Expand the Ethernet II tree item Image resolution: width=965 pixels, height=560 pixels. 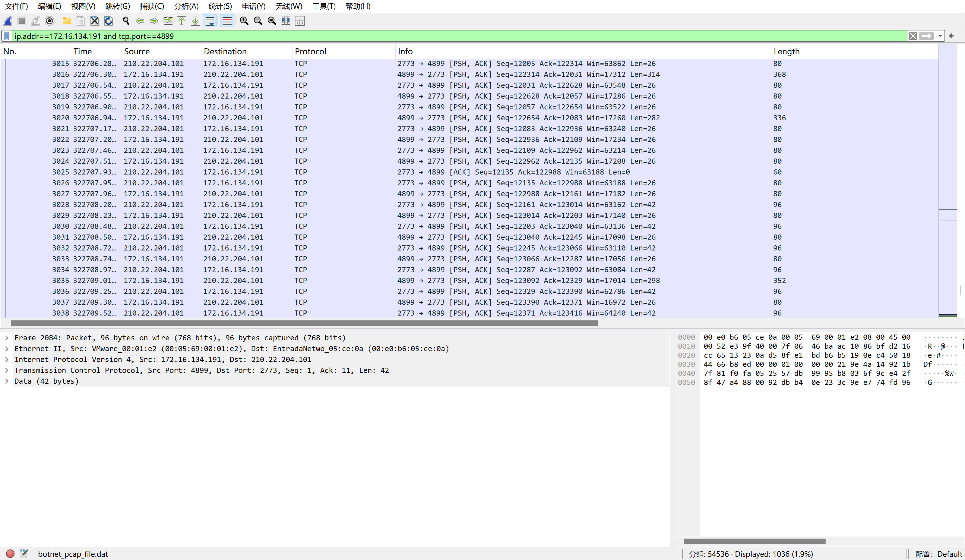click(x=7, y=349)
